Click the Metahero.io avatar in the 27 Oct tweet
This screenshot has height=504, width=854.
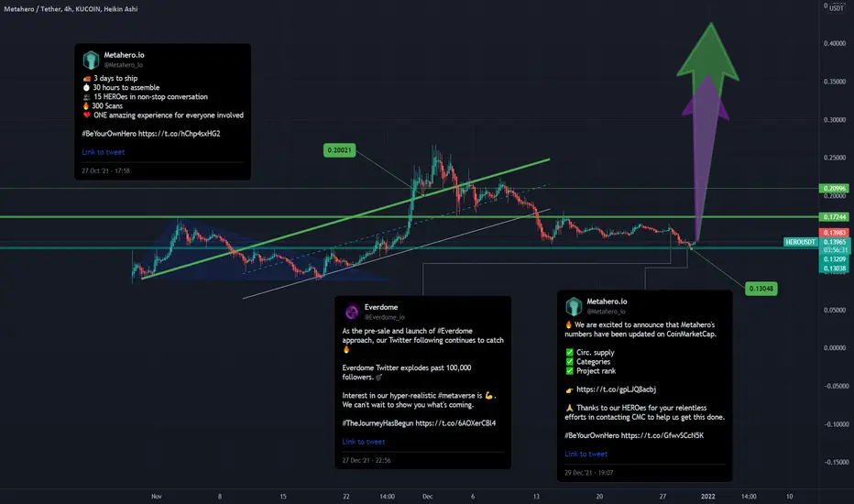tap(91, 60)
